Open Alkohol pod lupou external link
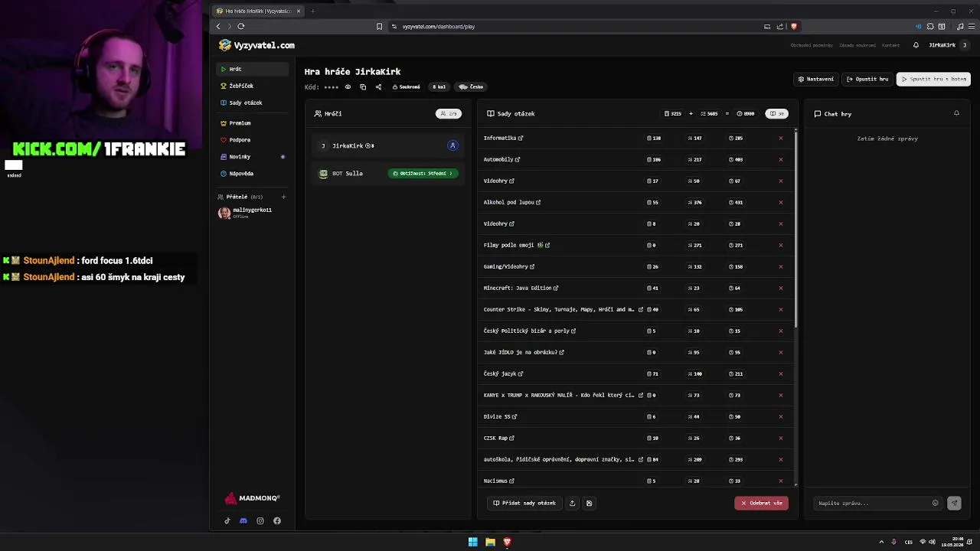Image resolution: width=980 pixels, height=551 pixels. (x=538, y=203)
